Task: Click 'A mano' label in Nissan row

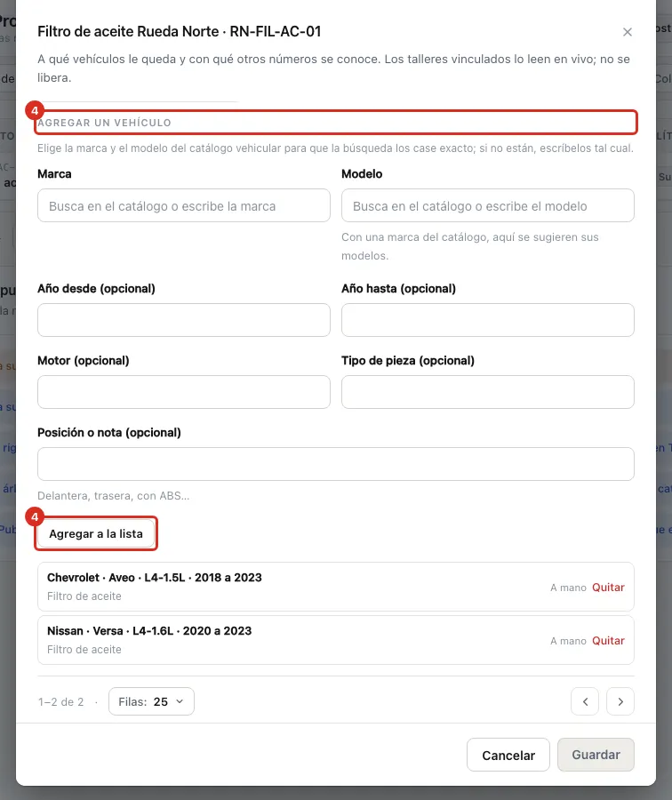Action: pos(568,641)
